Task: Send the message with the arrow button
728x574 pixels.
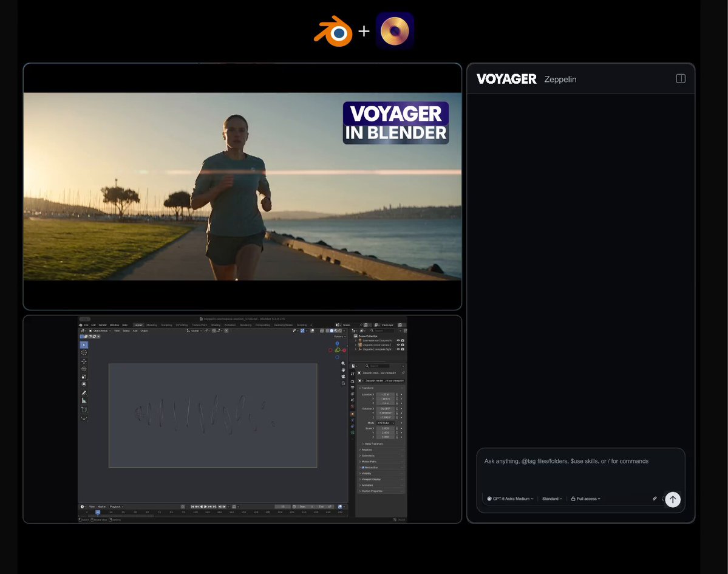Action: (x=673, y=499)
